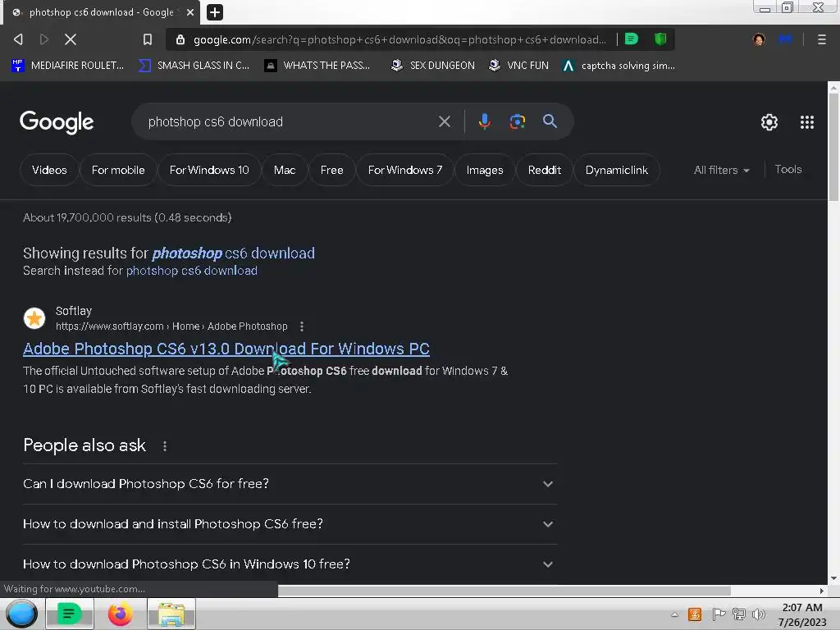
Task: Click the Softlay star favicon
Action: pos(34,318)
